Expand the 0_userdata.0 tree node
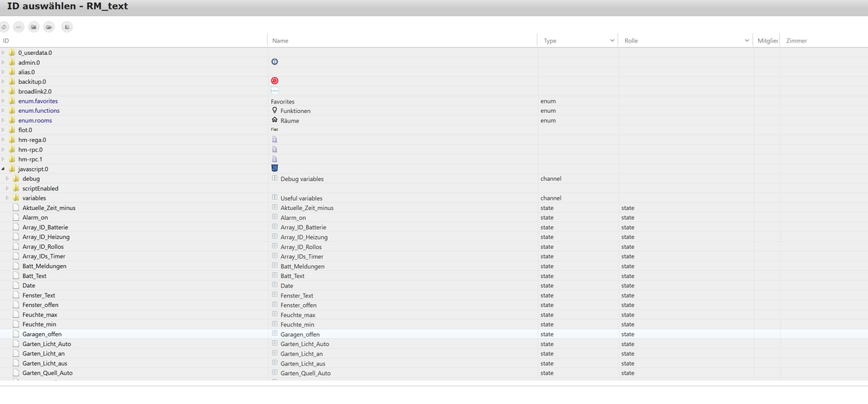868x404 pixels. pos(3,53)
